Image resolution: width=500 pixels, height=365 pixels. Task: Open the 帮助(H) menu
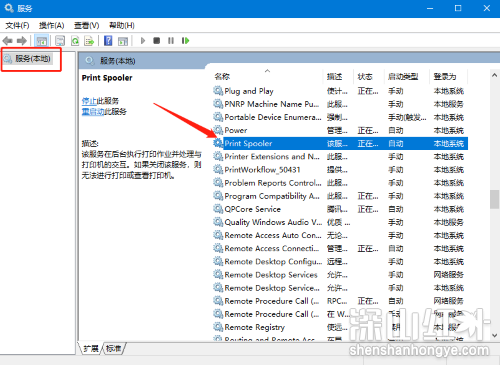point(122,25)
